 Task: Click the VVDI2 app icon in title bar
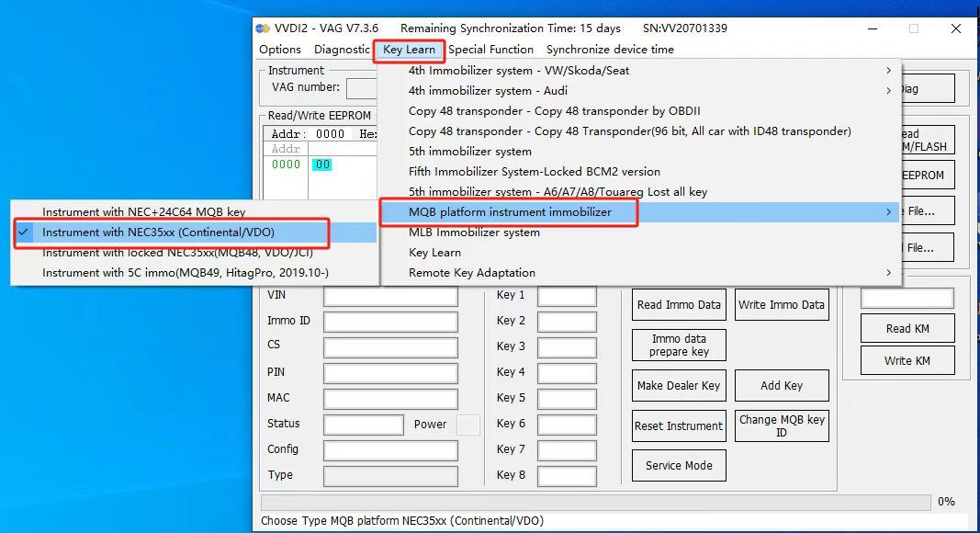(x=264, y=28)
